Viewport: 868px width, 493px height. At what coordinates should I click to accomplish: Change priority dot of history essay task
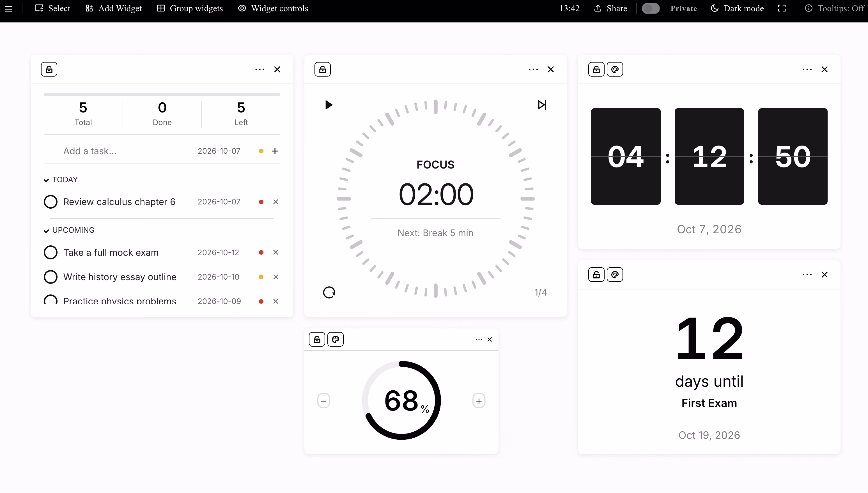[261, 277]
